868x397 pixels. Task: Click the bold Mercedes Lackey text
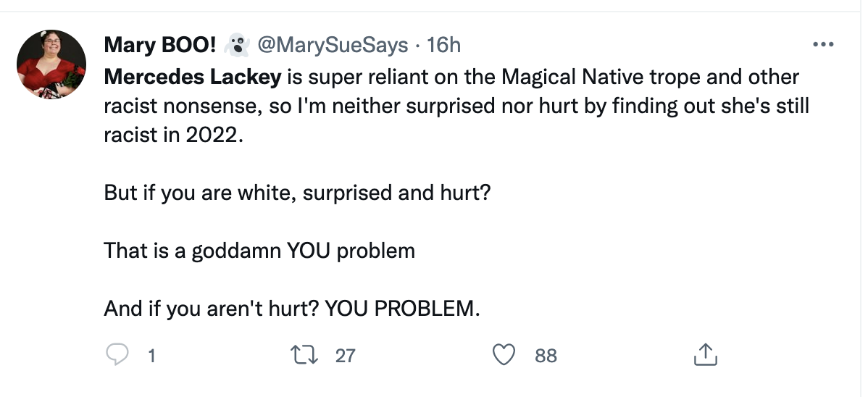pyautogui.click(x=193, y=77)
